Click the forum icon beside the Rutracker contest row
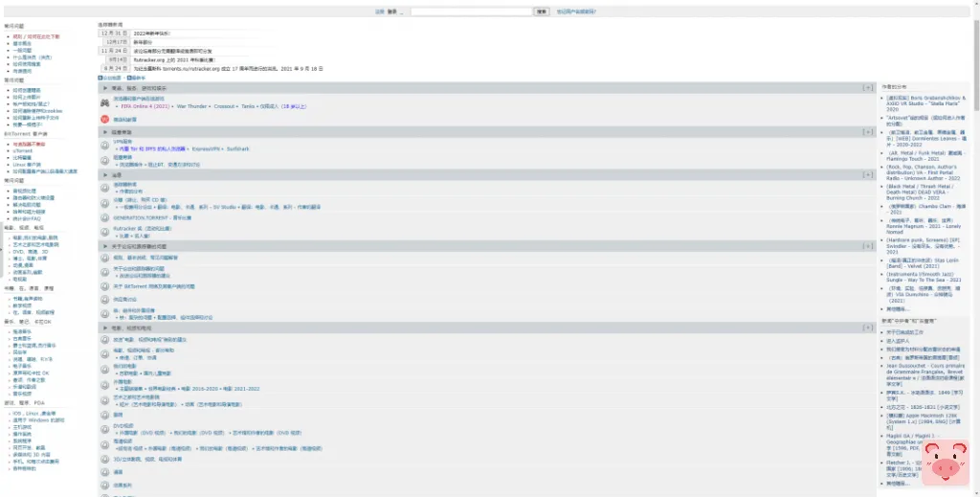This screenshot has height=497, width=980. (105, 232)
